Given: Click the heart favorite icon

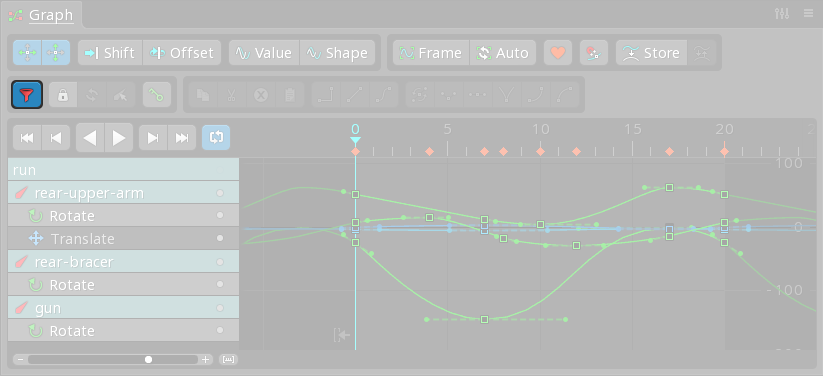Looking at the screenshot, I should click(558, 53).
